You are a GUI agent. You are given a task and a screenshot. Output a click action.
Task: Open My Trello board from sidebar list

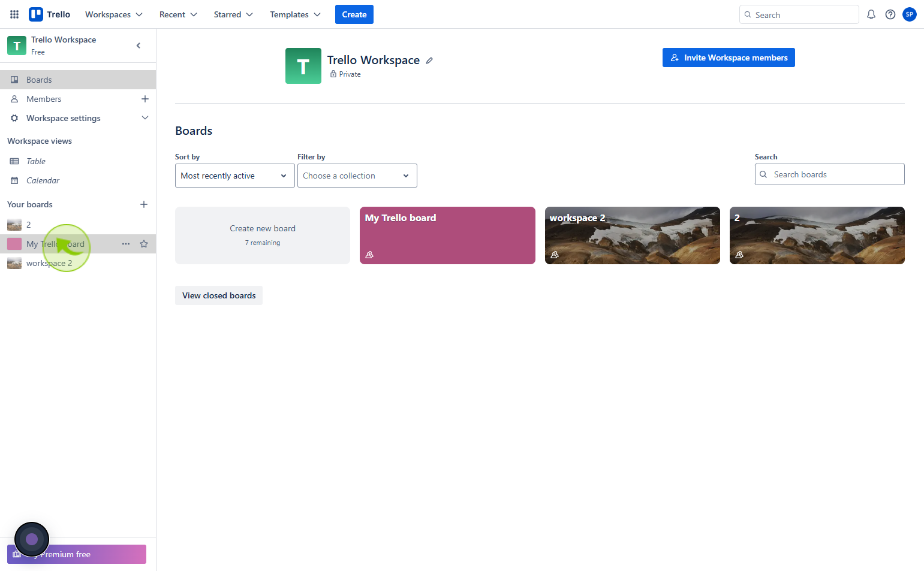(55, 244)
